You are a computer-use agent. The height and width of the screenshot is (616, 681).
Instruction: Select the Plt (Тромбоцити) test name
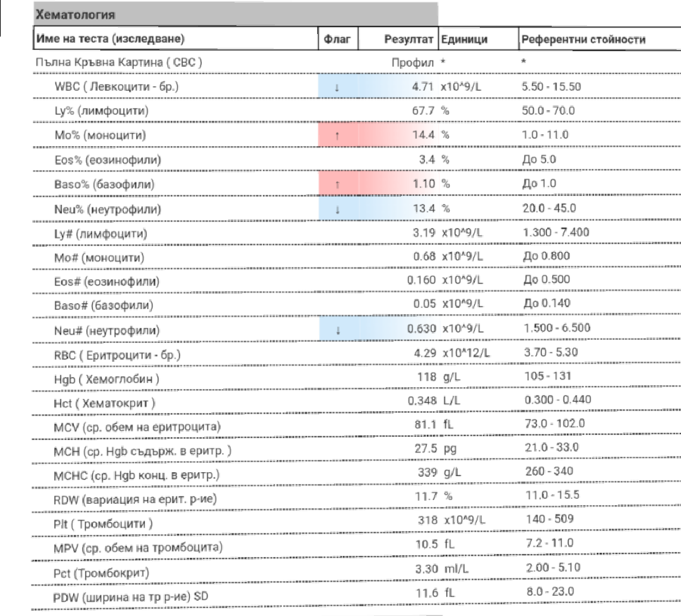tap(104, 525)
